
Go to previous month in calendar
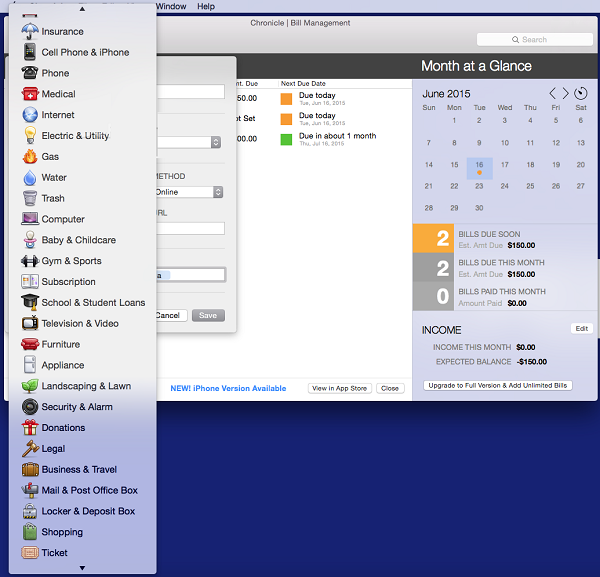click(552, 93)
